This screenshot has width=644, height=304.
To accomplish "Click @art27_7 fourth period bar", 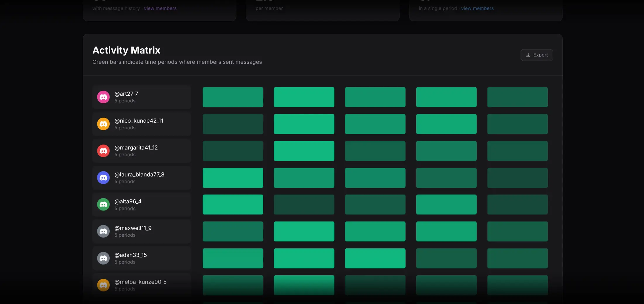I will [x=446, y=97].
